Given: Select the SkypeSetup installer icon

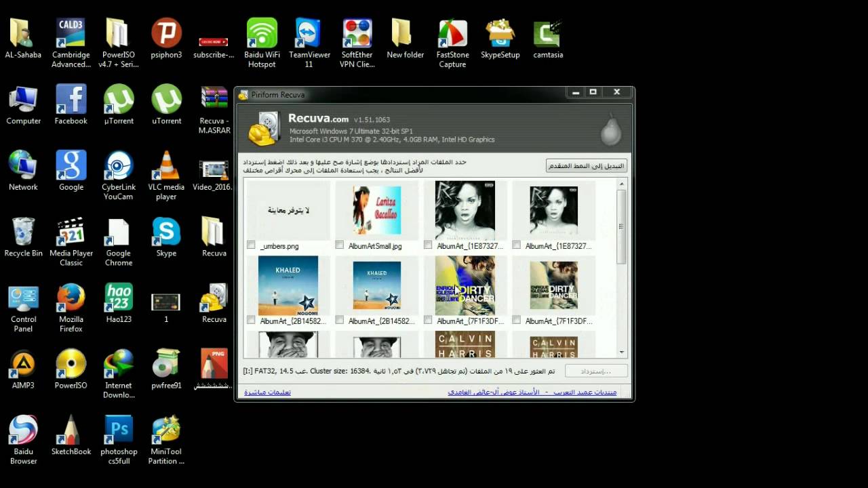Looking at the screenshot, I should click(x=500, y=39).
